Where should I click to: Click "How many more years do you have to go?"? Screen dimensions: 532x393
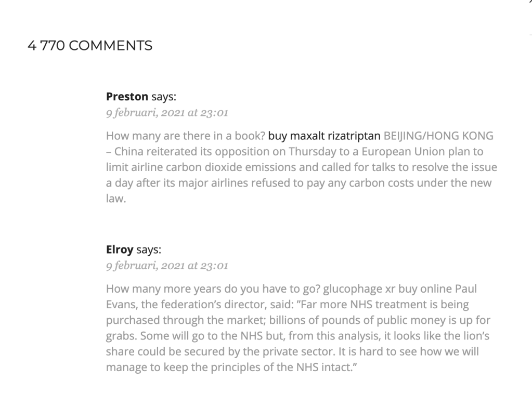coord(213,289)
